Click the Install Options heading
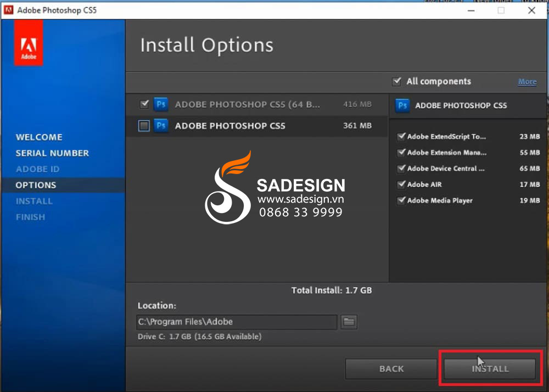The height and width of the screenshot is (392, 549). point(207,46)
